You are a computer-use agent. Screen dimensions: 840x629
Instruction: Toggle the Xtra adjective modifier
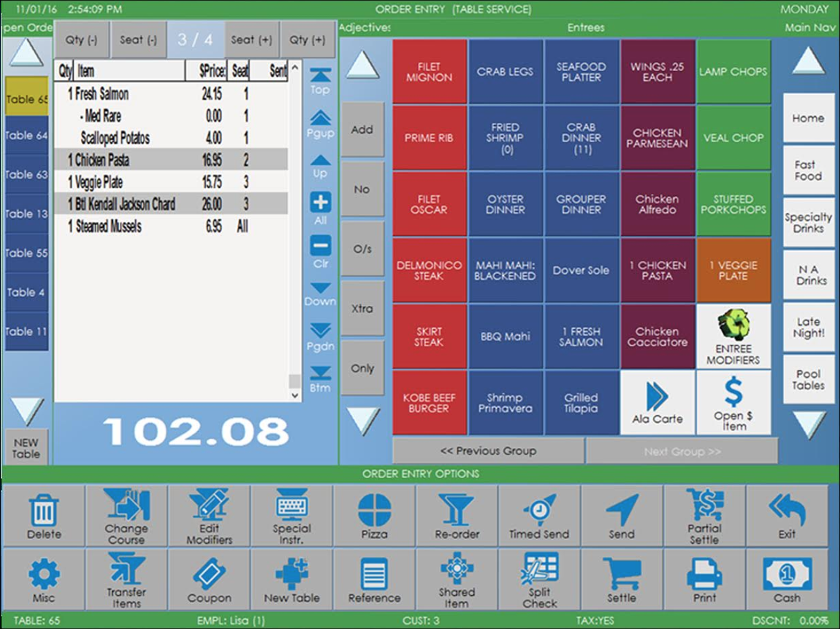coord(362,309)
